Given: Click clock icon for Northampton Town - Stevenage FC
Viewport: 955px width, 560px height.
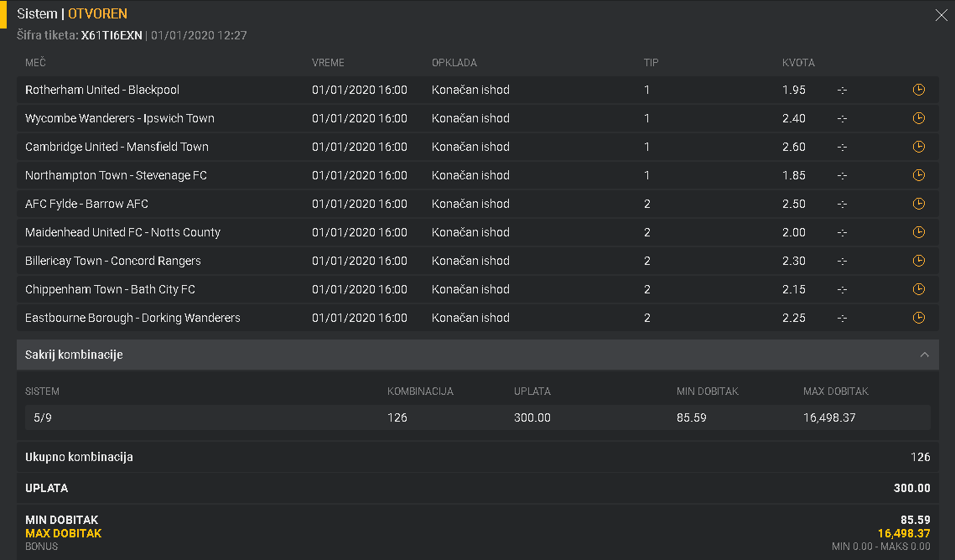Looking at the screenshot, I should pos(918,175).
